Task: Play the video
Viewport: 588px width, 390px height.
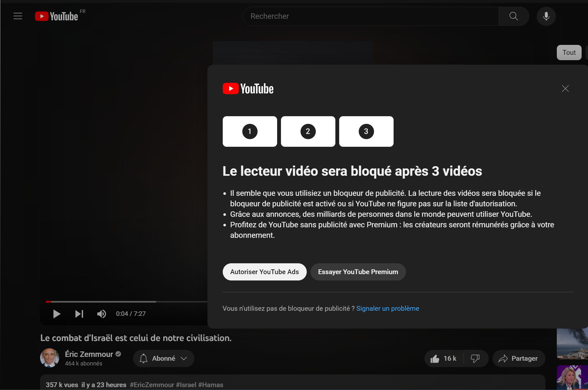Action: (57, 314)
